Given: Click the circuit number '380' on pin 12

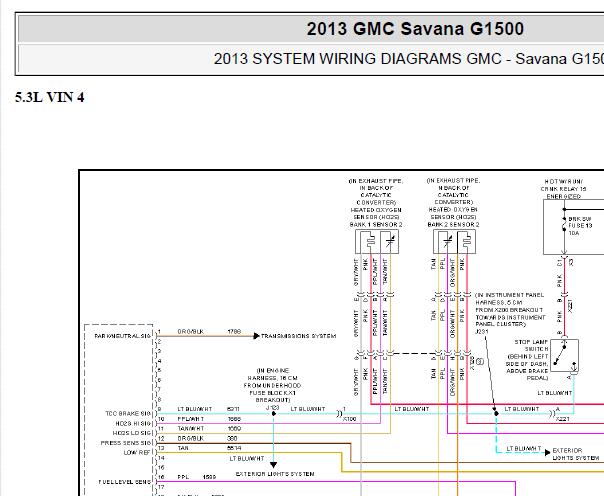Looking at the screenshot, I should pyautogui.click(x=232, y=439).
